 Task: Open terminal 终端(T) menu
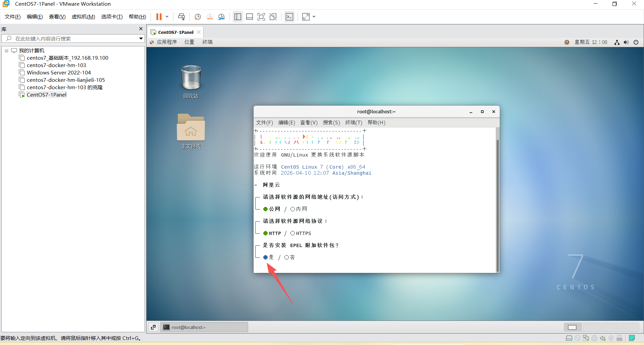click(x=354, y=122)
